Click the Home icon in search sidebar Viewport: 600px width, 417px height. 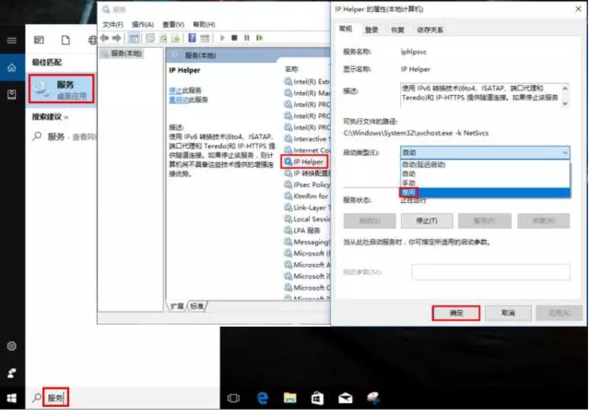12,68
